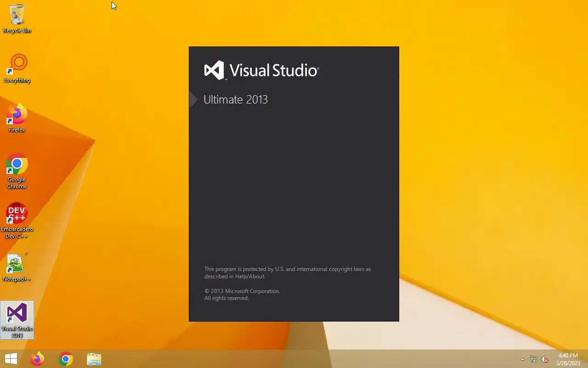The height and width of the screenshot is (368, 588).
Task: Select the Notepad++ desktop shortcut
Action: (x=17, y=267)
